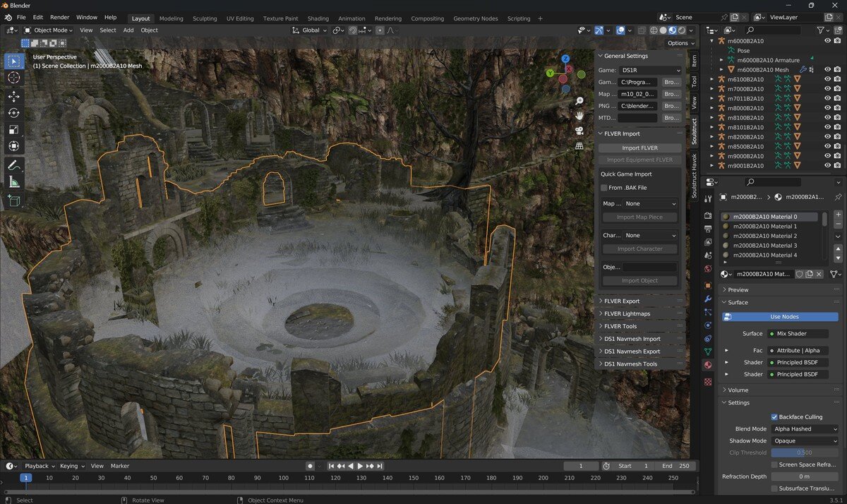Open the Texture properties tab checker icon
Viewport: 847px width, 504px height.
pyautogui.click(x=708, y=381)
